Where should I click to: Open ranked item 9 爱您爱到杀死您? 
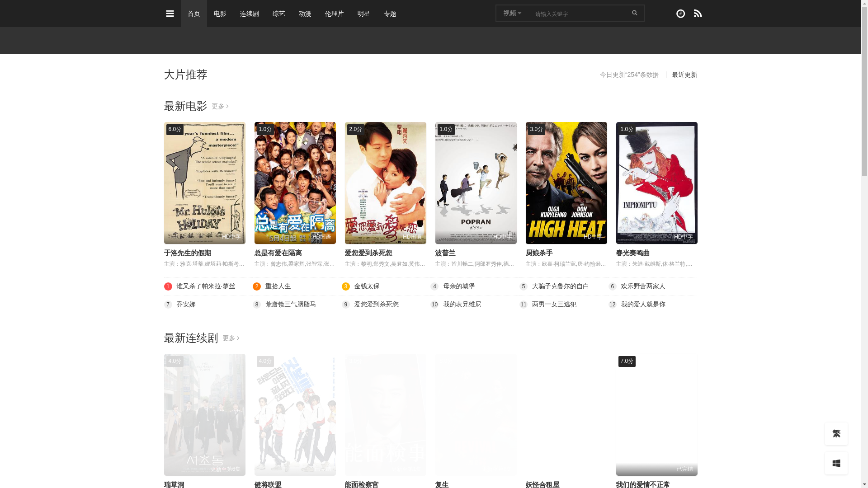(x=377, y=305)
